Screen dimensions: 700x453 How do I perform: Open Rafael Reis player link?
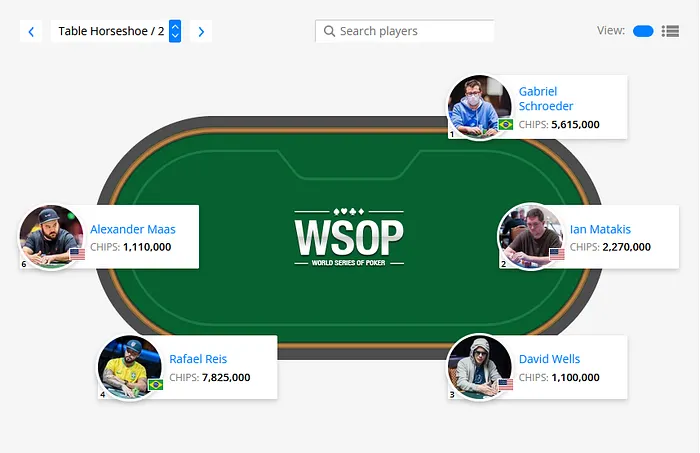pos(198,359)
